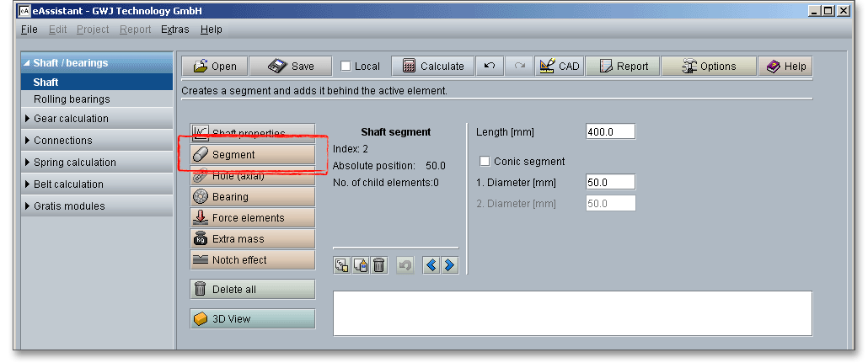The width and height of the screenshot is (868, 363).
Task: Select Rolling bearings in the sidebar
Action: click(x=72, y=99)
